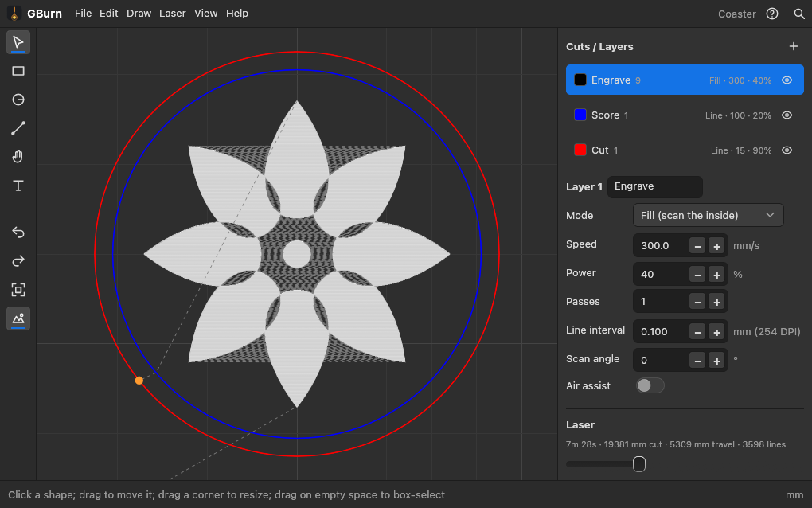This screenshot has width=812, height=508.
Task: Activate the Line drawing tool
Action: pyautogui.click(x=18, y=128)
